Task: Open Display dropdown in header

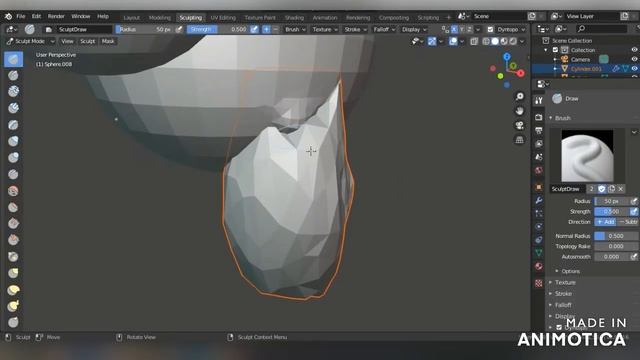Action: point(414,29)
